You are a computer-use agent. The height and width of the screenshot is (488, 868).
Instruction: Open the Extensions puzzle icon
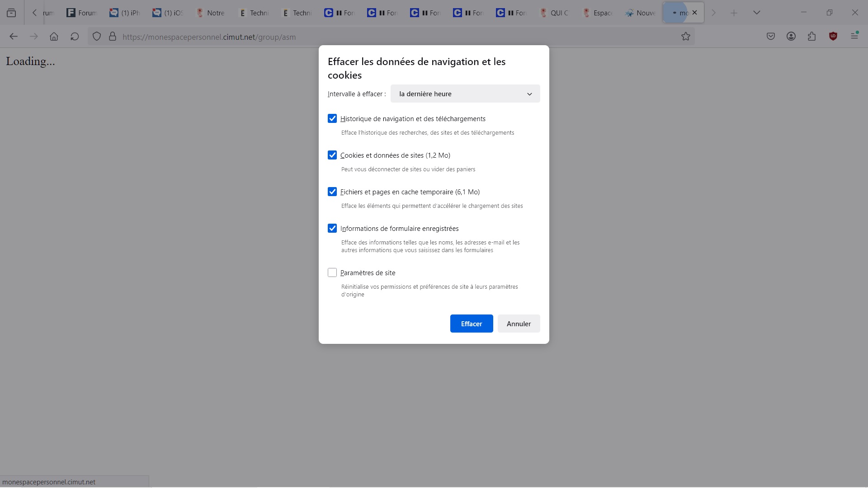(812, 37)
